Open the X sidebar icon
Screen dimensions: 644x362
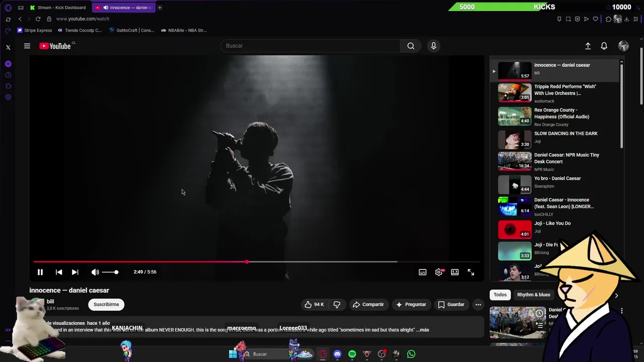[x=8, y=47]
